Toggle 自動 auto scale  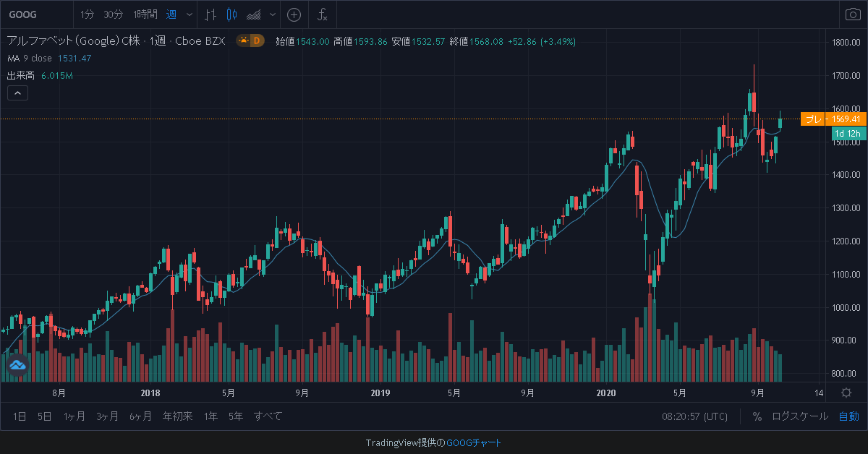(849, 416)
